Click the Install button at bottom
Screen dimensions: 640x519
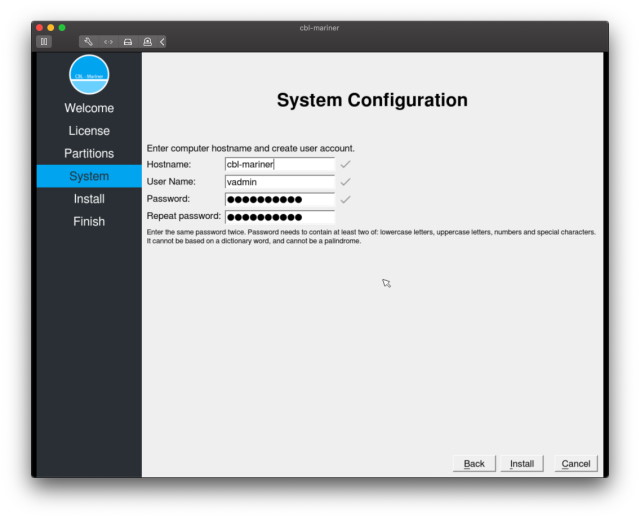point(522,464)
